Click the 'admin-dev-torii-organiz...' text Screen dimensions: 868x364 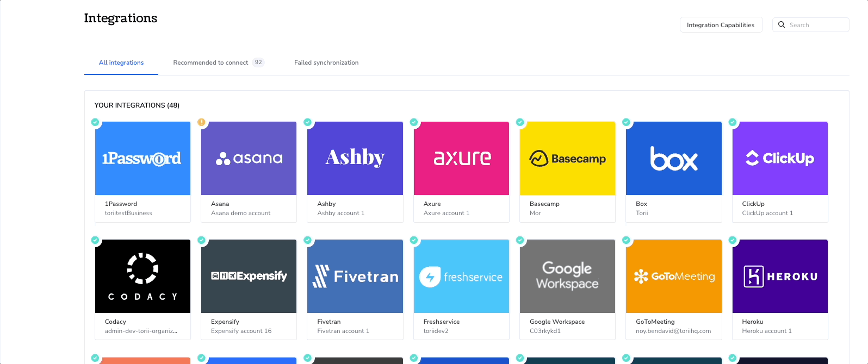coord(141,331)
